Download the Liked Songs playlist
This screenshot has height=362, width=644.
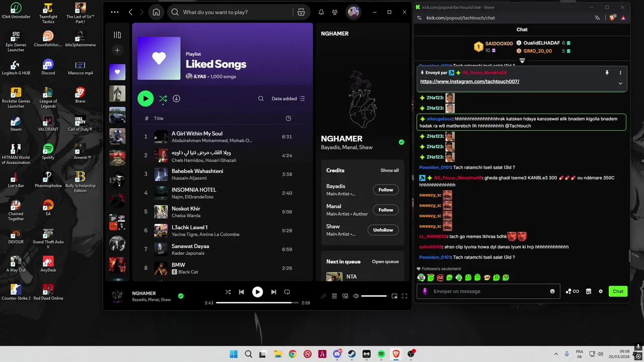[176, 99]
